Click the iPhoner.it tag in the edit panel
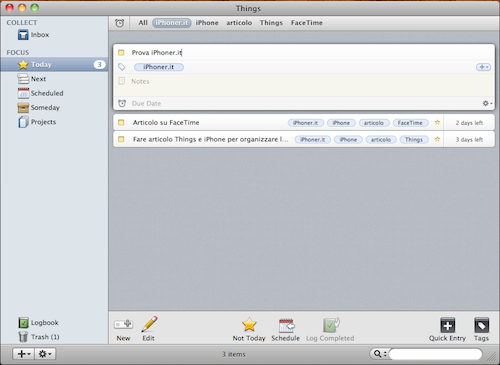The image size is (500, 365). 159,67
